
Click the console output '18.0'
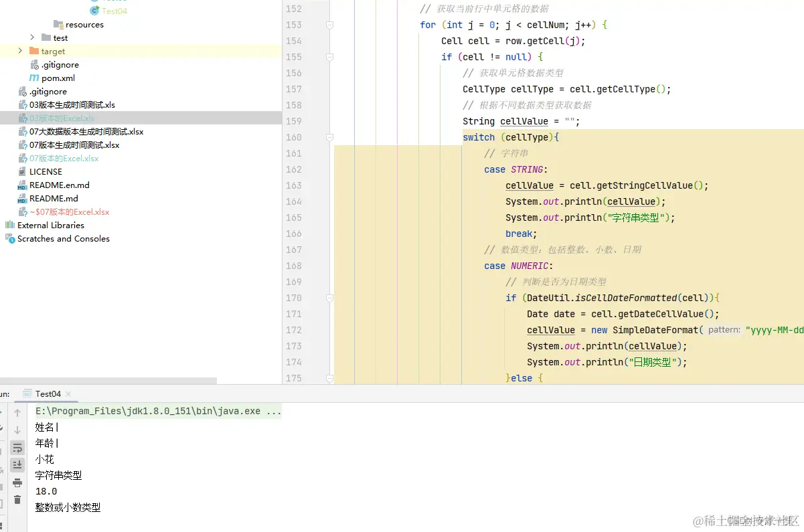tap(46, 491)
